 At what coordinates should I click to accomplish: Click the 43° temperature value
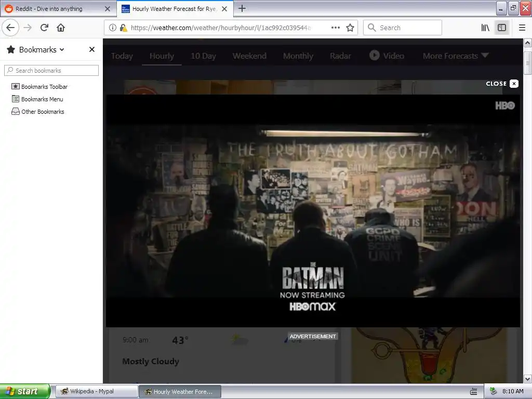pos(180,340)
